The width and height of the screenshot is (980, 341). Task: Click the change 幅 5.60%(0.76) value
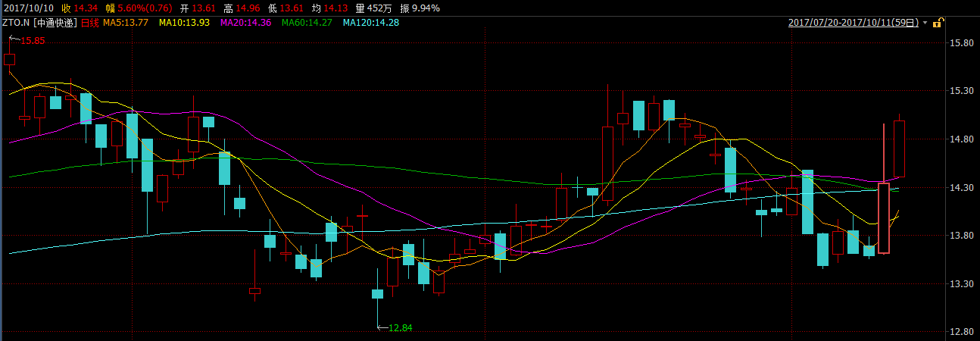click(139, 8)
